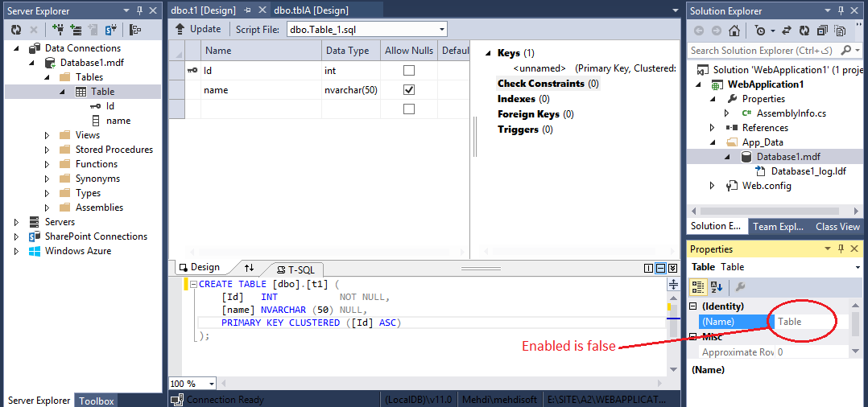Click the Categorized view icon in Properties

pyautogui.click(x=697, y=286)
